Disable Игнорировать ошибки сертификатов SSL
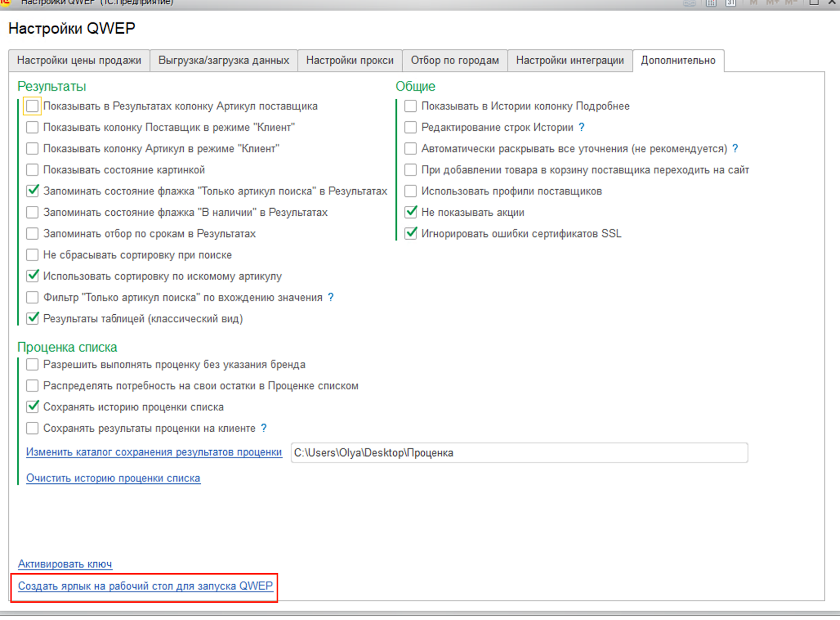The width and height of the screenshot is (840, 620). (x=411, y=233)
